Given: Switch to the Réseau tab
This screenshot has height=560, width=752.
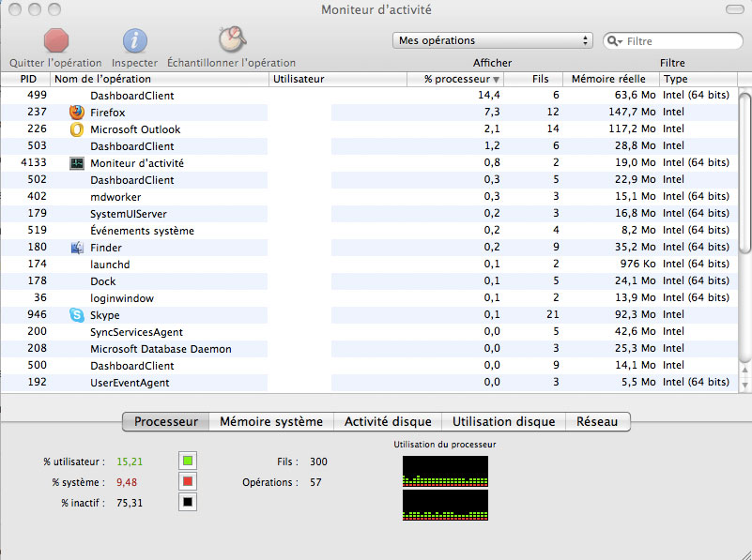Looking at the screenshot, I should [x=598, y=421].
